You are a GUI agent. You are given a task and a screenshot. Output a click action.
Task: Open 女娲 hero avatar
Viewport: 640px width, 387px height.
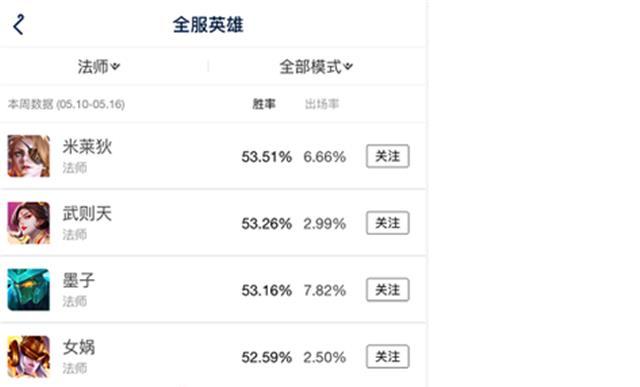(x=29, y=356)
